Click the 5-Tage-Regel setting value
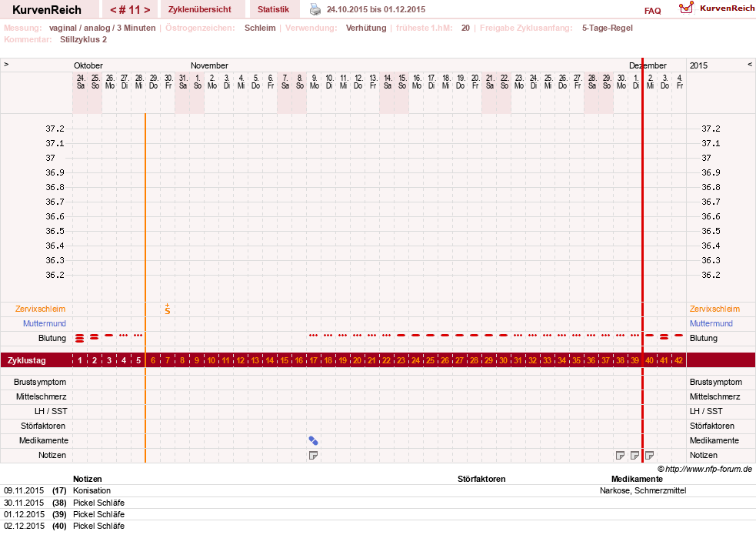 [x=607, y=28]
